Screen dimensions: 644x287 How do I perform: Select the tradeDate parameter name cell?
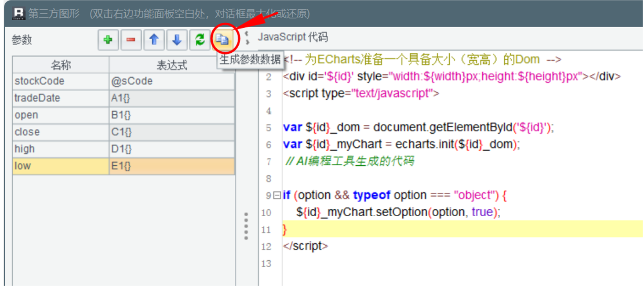pos(61,98)
